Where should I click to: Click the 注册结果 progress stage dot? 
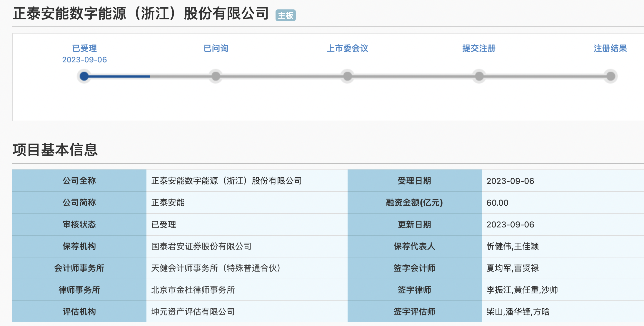(611, 76)
